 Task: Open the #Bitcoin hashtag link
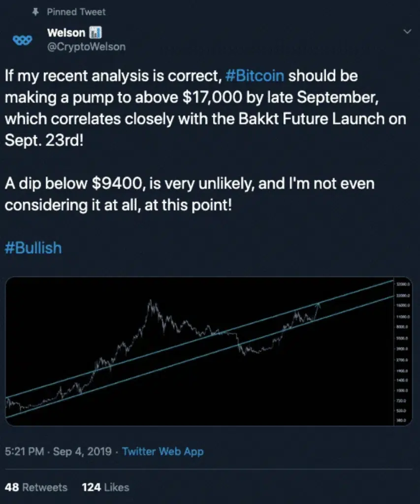pos(255,76)
